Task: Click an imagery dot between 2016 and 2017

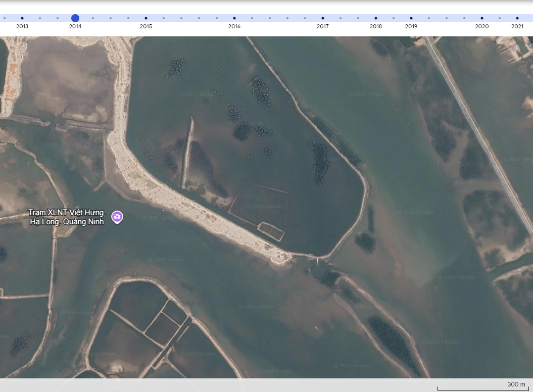Action: 269,18
